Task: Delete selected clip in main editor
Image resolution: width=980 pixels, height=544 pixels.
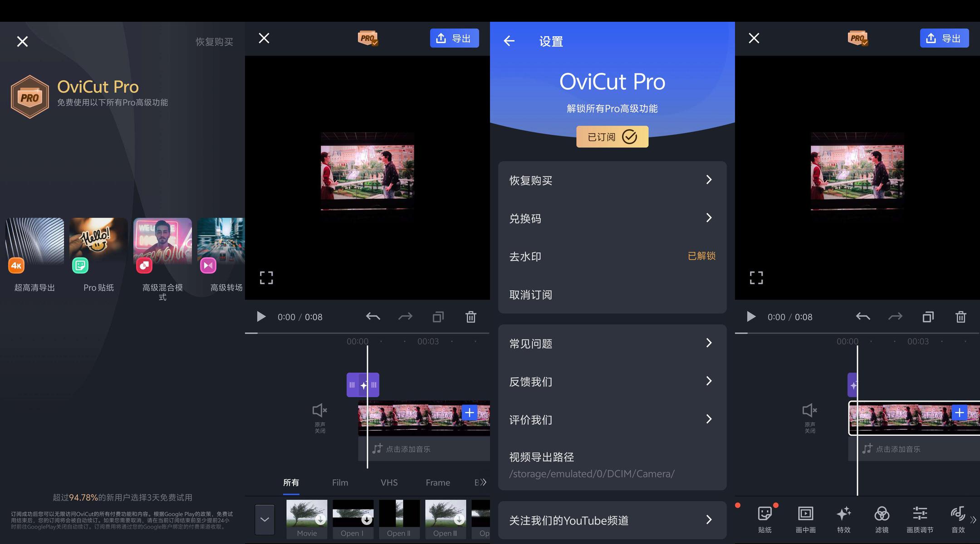Action: (961, 316)
